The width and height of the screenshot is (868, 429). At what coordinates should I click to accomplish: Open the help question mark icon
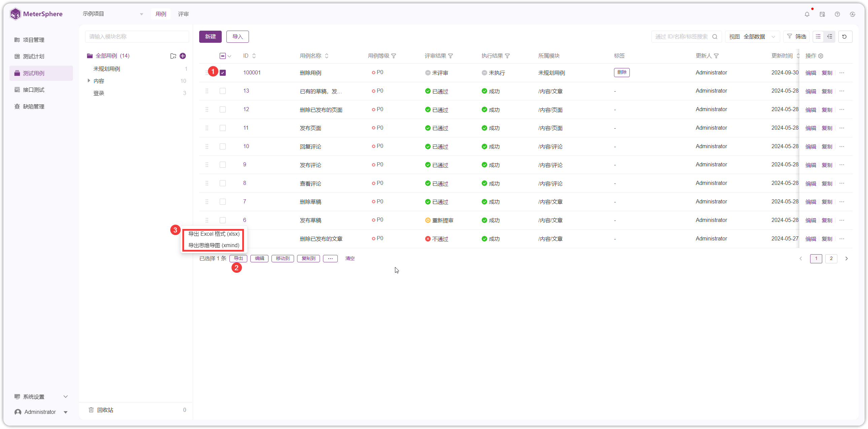[x=837, y=14]
